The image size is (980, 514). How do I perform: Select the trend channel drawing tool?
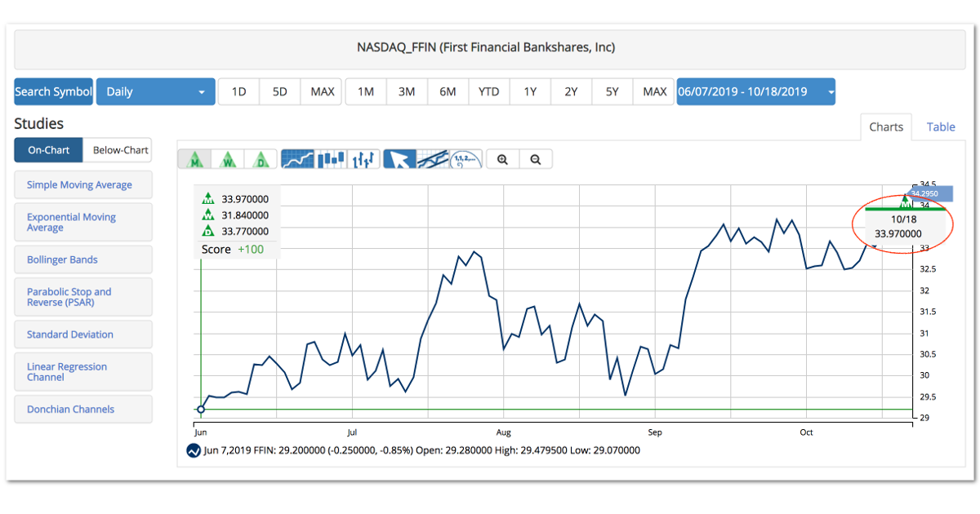coord(433,159)
